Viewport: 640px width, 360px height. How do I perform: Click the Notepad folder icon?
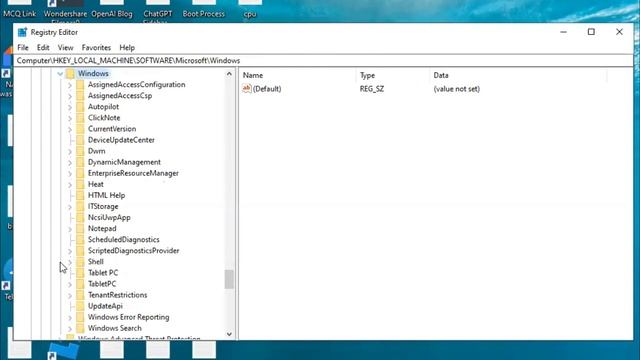tap(80, 228)
